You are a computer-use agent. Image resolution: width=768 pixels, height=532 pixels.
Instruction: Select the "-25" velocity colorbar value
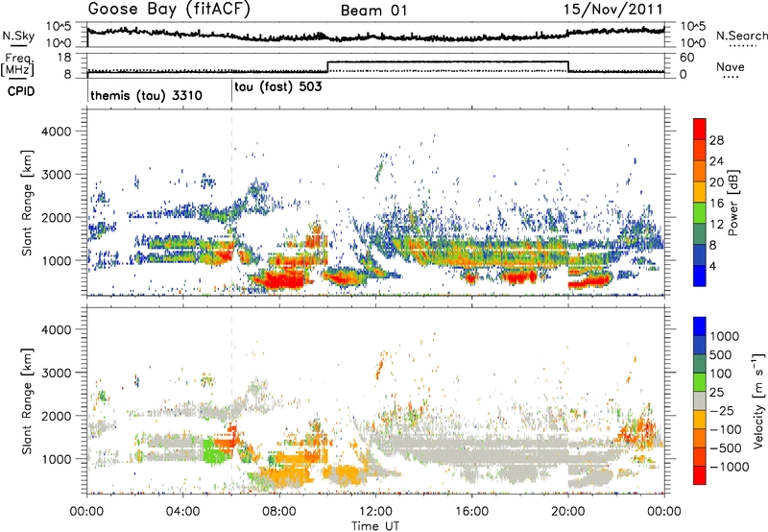point(722,411)
